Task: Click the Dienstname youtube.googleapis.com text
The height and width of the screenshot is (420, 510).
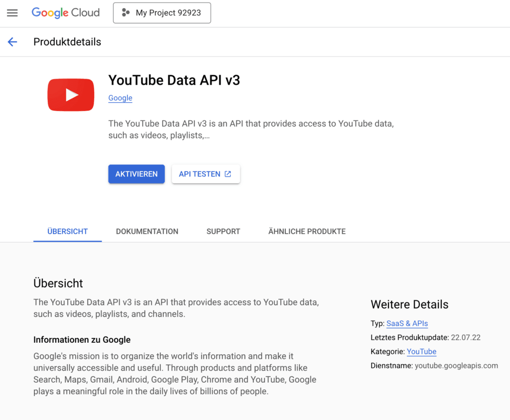Action: (x=434, y=366)
